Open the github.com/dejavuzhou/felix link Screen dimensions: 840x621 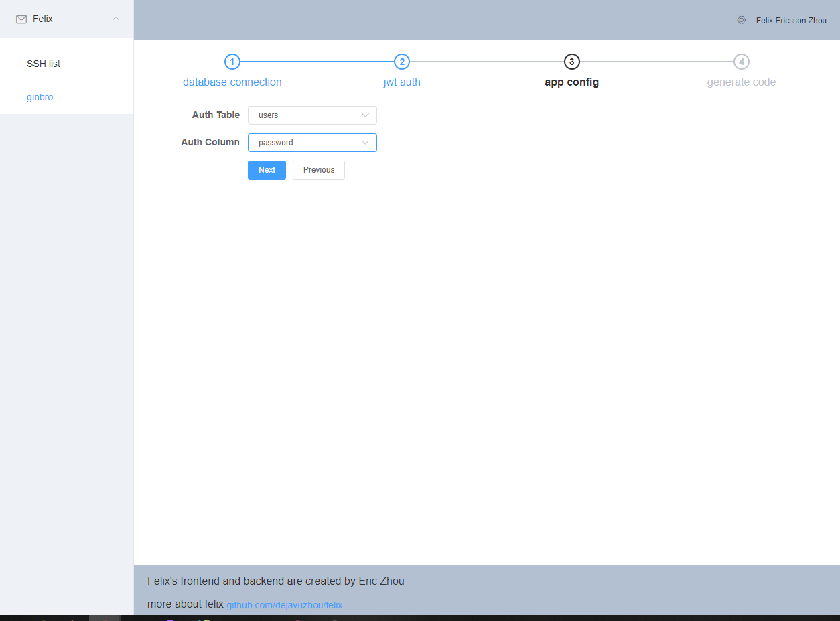(x=284, y=605)
